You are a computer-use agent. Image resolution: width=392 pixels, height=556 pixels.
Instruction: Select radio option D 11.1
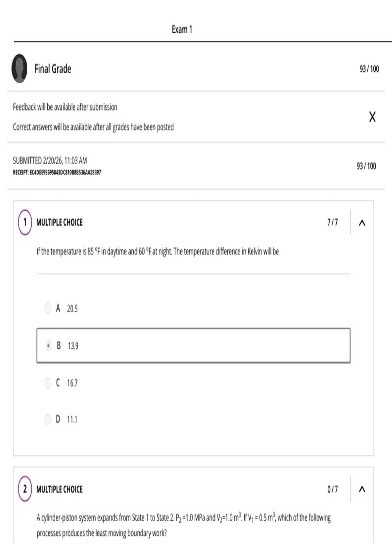click(48, 419)
